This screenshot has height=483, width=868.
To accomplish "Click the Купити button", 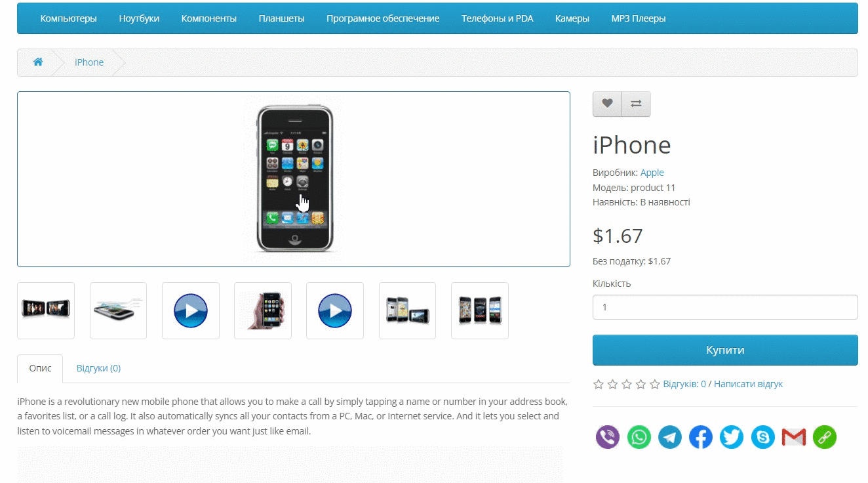I will [725, 350].
